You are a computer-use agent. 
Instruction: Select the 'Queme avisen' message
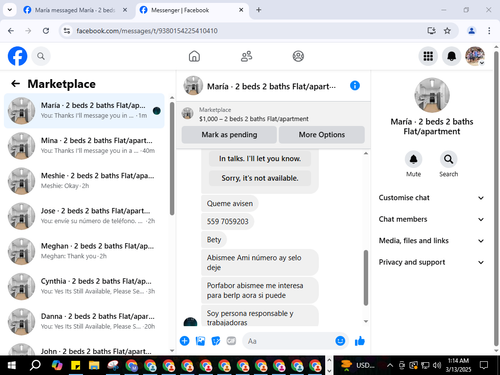pos(230,204)
